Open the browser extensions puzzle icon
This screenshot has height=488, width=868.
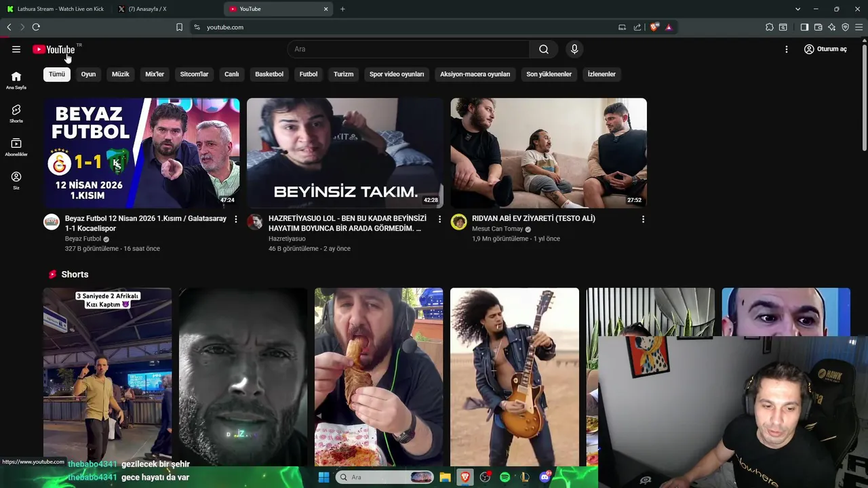(770, 27)
